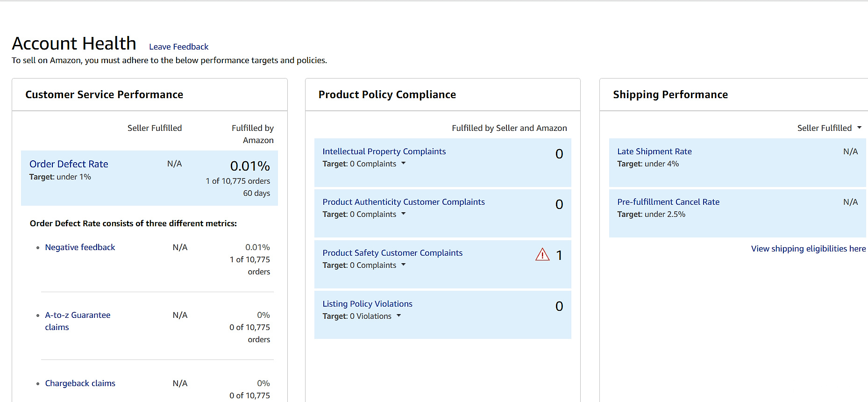The width and height of the screenshot is (868, 402).
Task: Select the Chargeback claims link
Action: [80, 383]
